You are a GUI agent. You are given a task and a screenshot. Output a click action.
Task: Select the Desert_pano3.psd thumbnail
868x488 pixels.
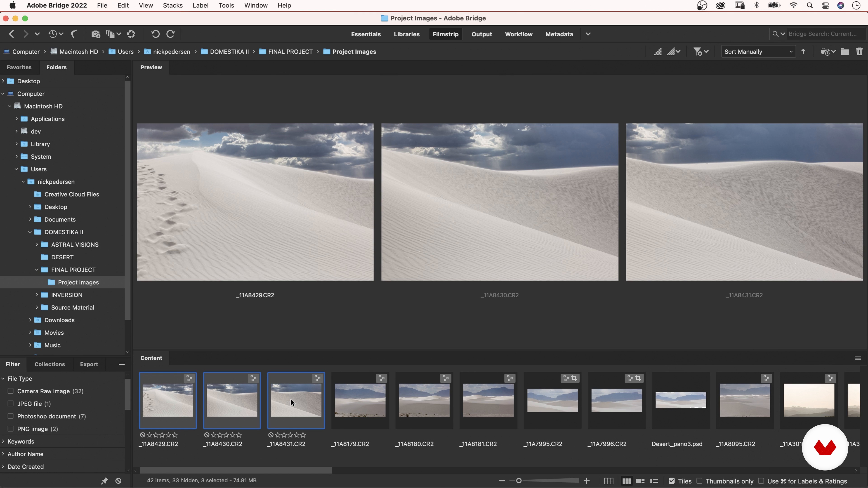click(681, 400)
